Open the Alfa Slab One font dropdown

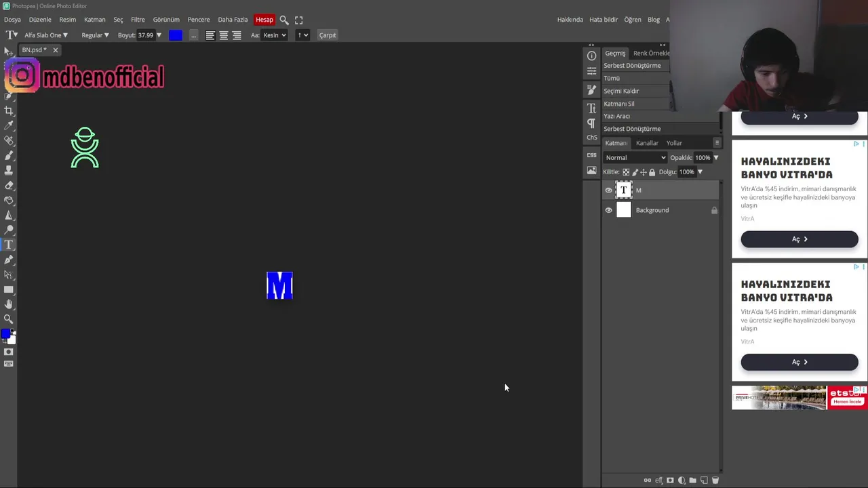tap(46, 35)
